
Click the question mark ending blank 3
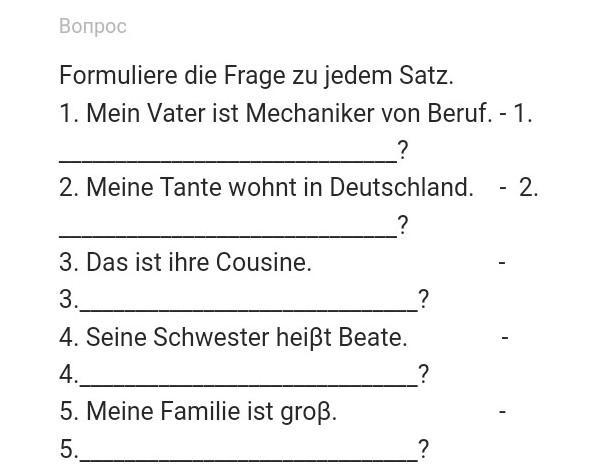(423, 299)
